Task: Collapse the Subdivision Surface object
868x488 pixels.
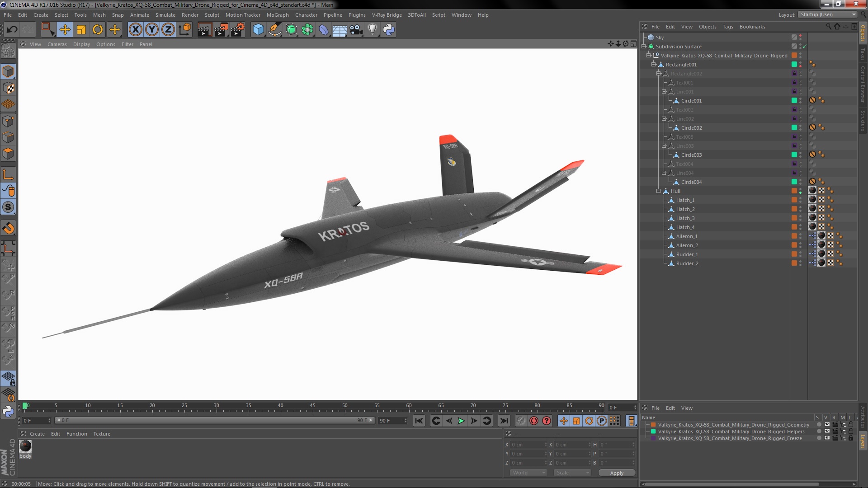Action: (644, 47)
